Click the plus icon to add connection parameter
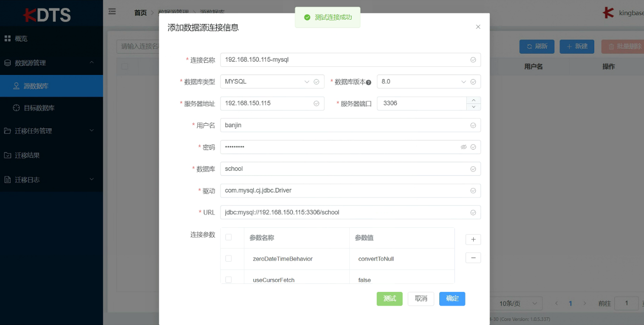 [473, 239]
